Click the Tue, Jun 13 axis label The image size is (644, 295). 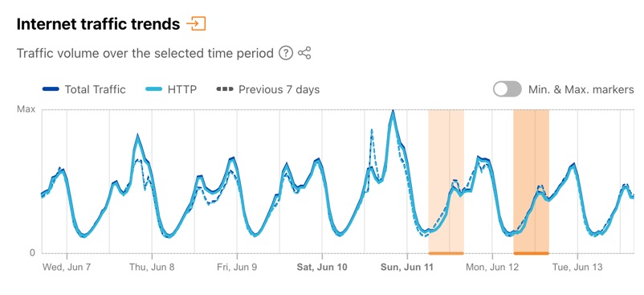[577, 268]
